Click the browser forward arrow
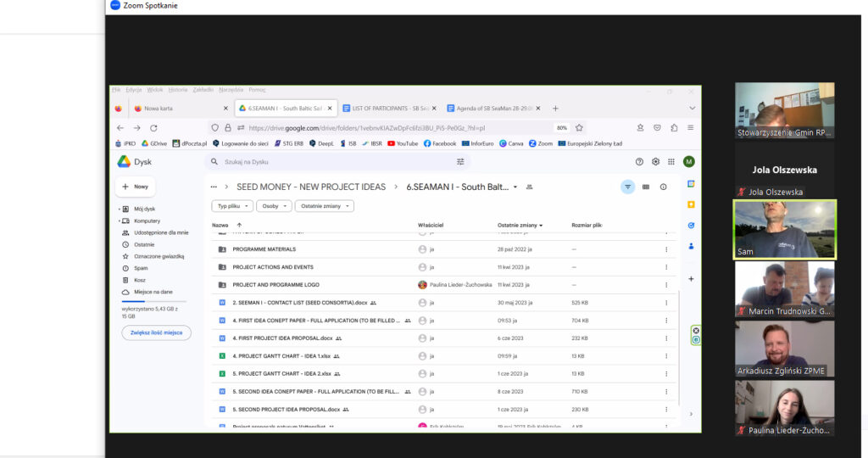Screen dimensions: 868x458 tap(136, 128)
